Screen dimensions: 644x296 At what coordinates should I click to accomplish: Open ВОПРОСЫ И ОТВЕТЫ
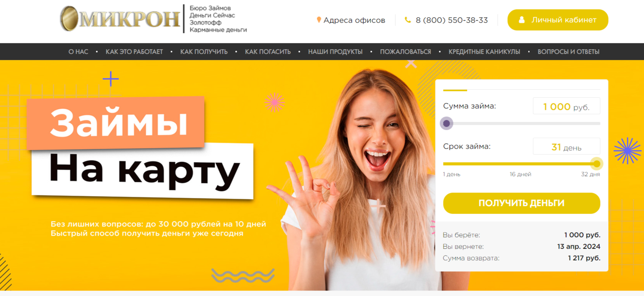click(569, 52)
